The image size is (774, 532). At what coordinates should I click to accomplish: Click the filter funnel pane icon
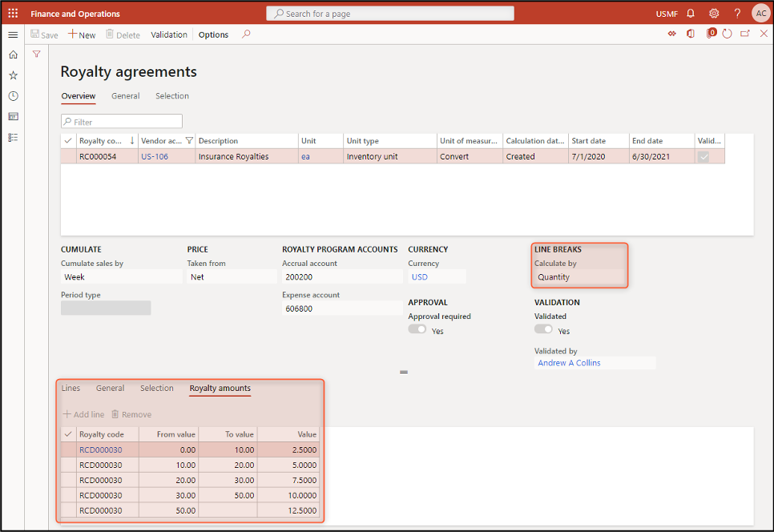37,54
